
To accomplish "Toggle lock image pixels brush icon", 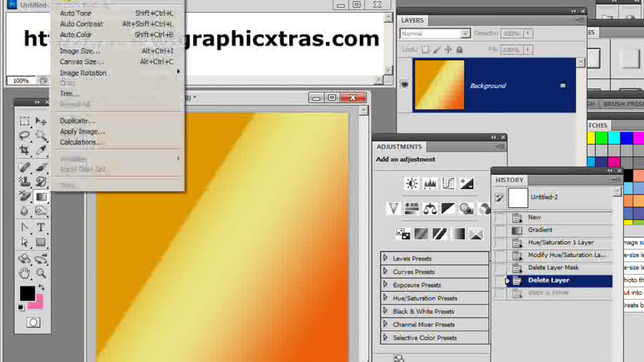I will click(437, 50).
